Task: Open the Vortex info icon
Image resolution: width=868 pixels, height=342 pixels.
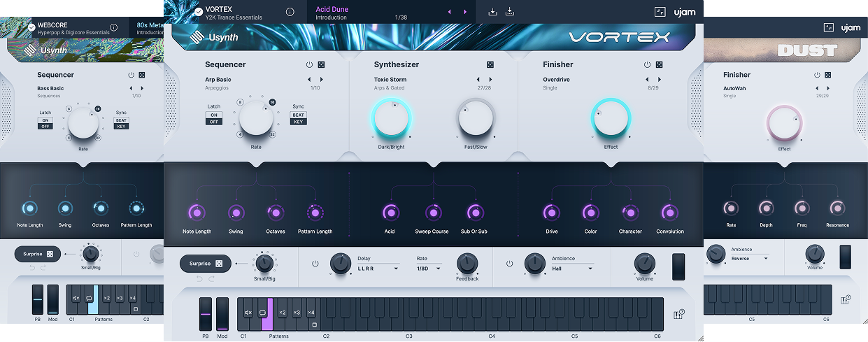Action: pyautogui.click(x=290, y=12)
